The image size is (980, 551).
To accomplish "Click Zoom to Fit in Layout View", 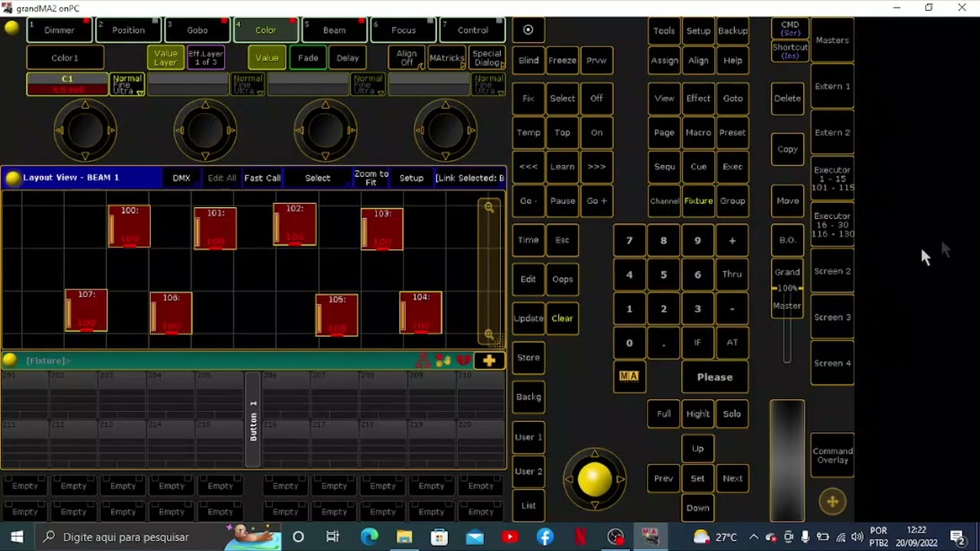I will 371,178.
